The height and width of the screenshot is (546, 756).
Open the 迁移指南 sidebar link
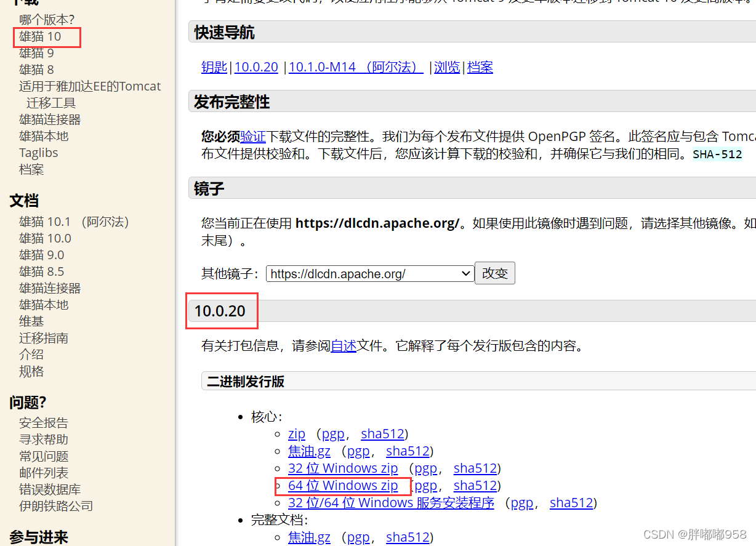pyautogui.click(x=44, y=338)
